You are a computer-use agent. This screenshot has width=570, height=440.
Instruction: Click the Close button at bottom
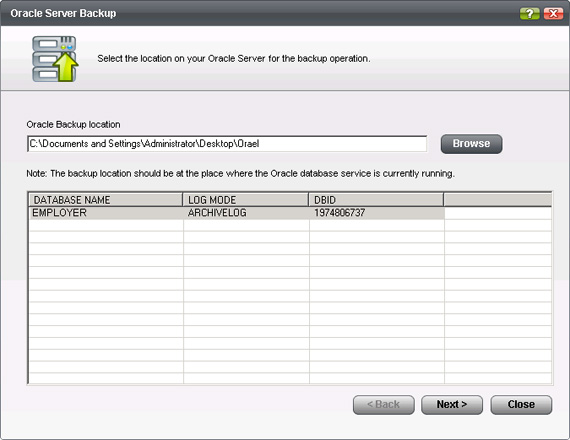point(521,405)
